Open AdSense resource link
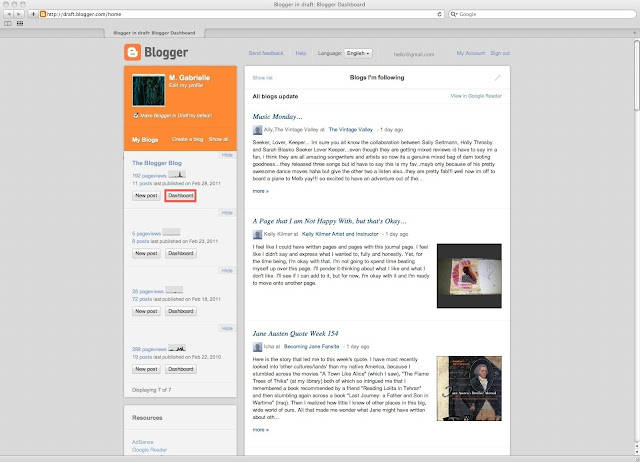 [143, 442]
